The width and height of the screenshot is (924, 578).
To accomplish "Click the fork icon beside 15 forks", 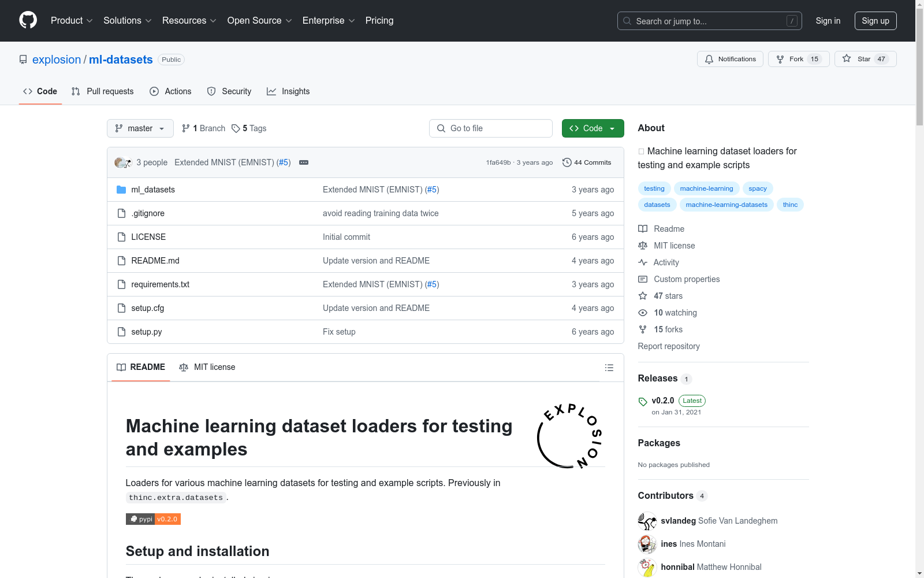I will (643, 329).
